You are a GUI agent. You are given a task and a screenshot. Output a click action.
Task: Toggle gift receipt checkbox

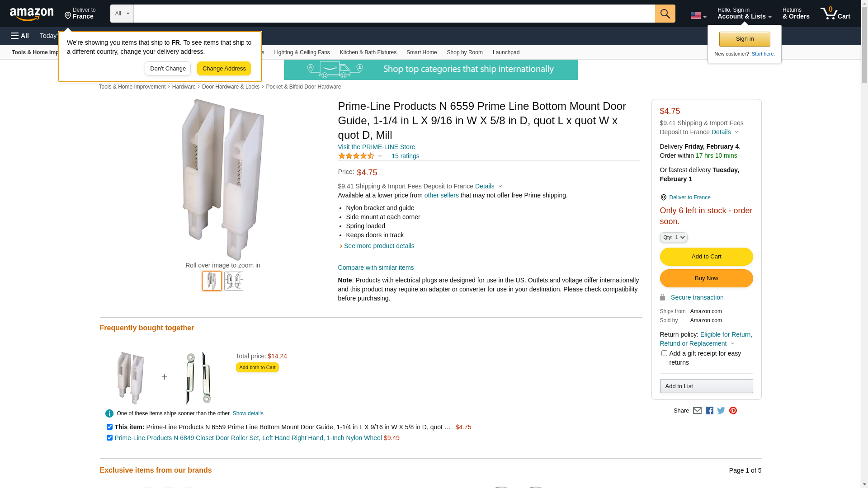(664, 353)
